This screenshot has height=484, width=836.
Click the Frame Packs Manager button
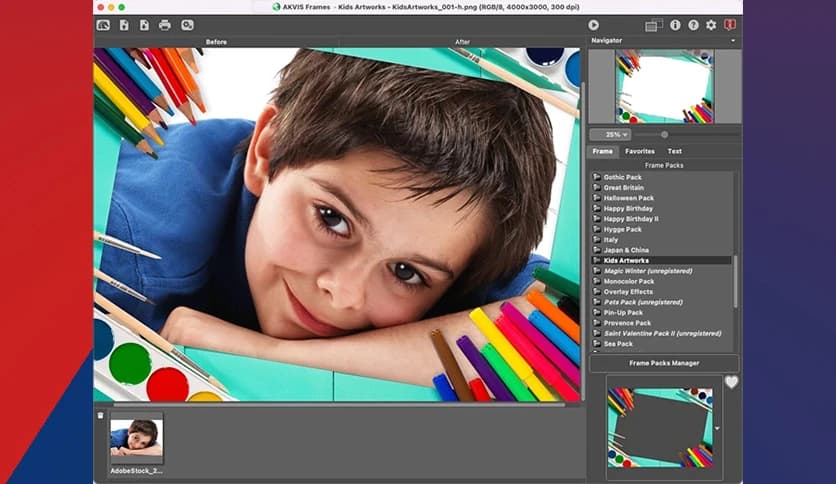click(664, 363)
